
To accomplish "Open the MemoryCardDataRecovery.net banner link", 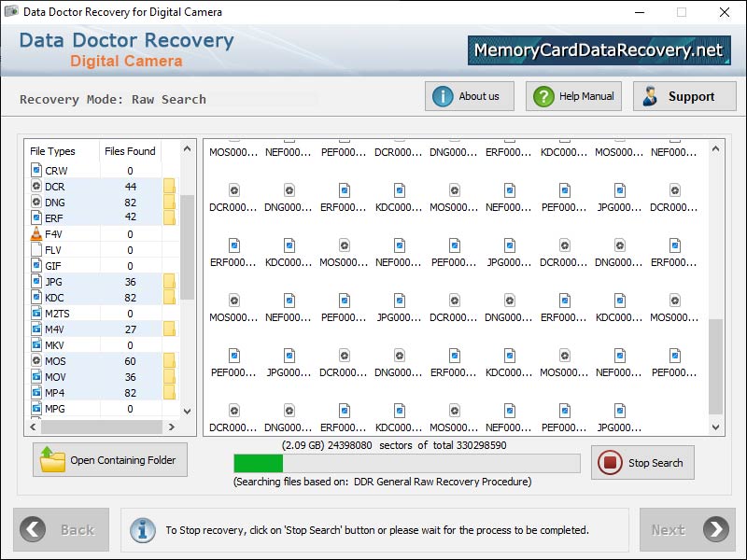I will point(598,48).
